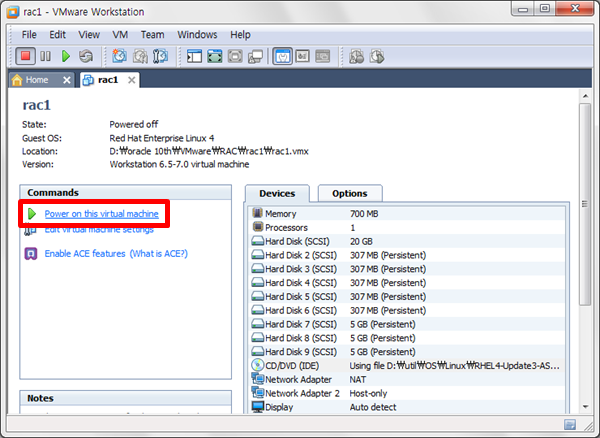Screen dimensions: 600x438
Task: Click the Record execution toolbar icon
Action: 357,56
